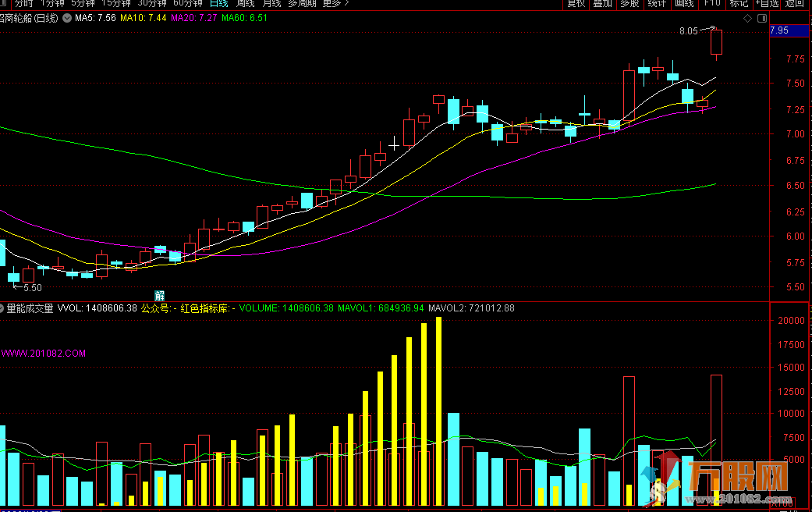The height and width of the screenshot is (512, 812).
Task: Toggle 复权 price adjustment
Action: tap(576, 4)
